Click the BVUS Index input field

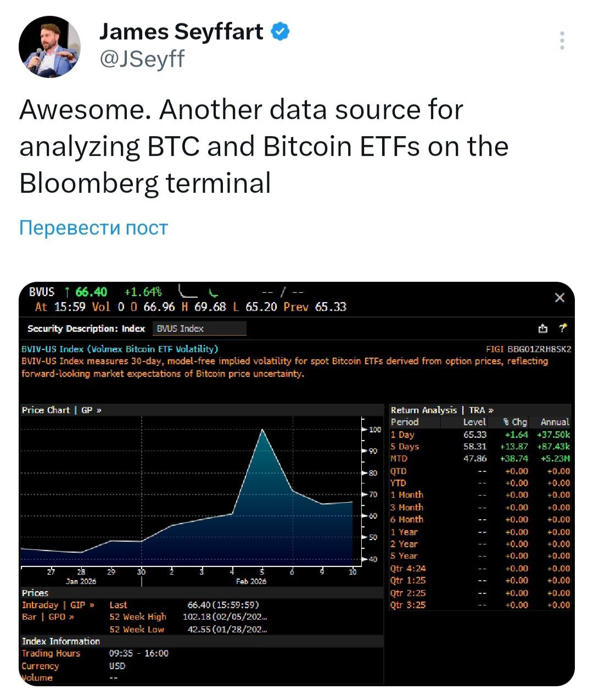pos(199,329)
